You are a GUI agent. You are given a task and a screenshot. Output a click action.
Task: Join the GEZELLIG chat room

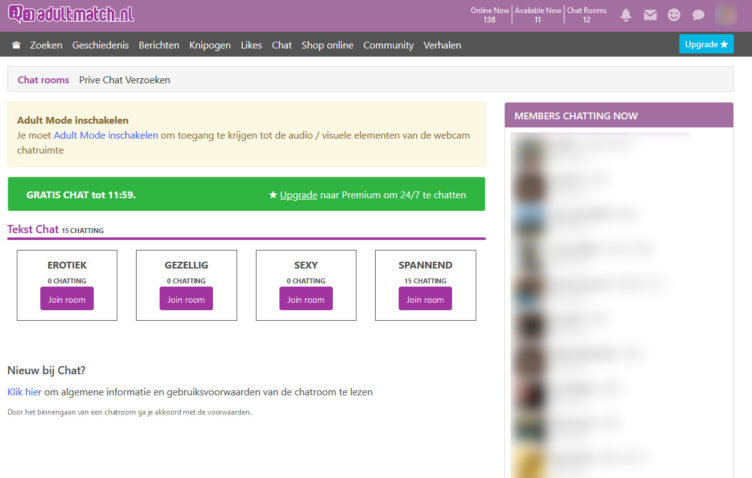point(186,299)
